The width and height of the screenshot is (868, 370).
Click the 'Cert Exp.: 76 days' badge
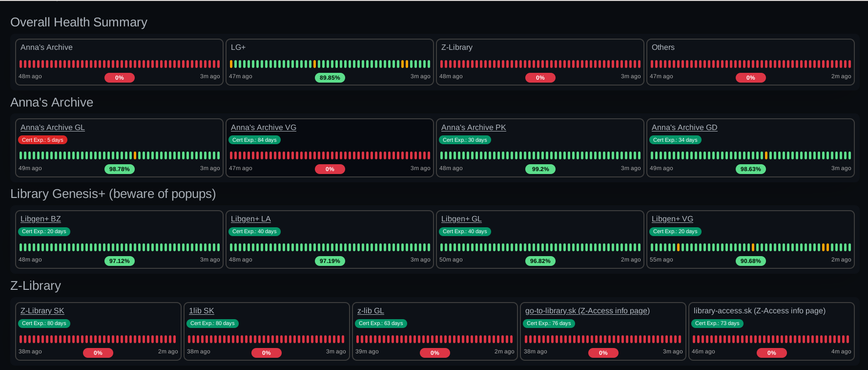(549, 324)
